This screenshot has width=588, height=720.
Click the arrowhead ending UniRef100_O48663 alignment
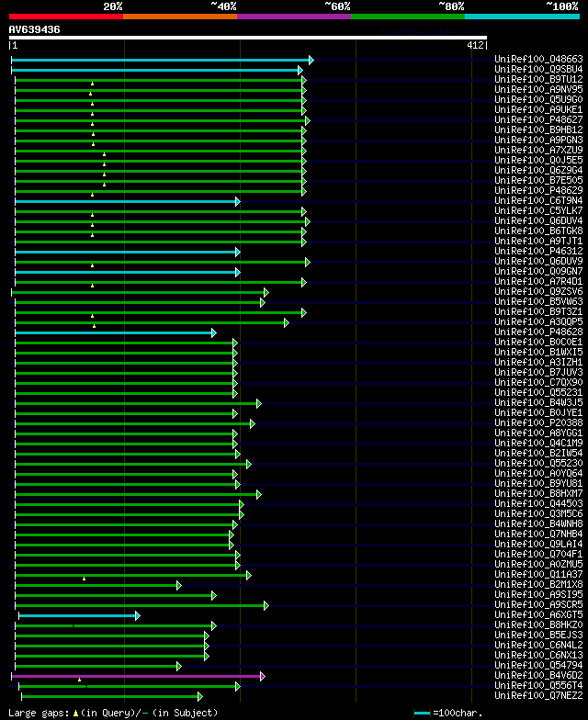pyautogui.click(x=311, y=61)
